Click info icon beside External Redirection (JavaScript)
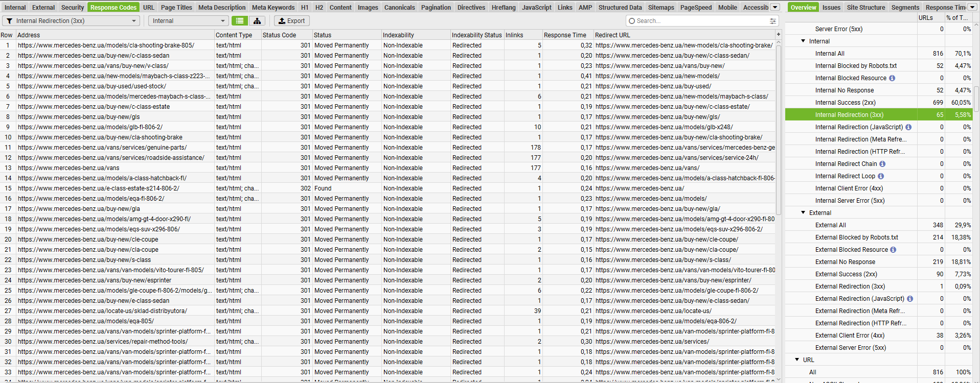The image size is (980, 383). point(910,299)
